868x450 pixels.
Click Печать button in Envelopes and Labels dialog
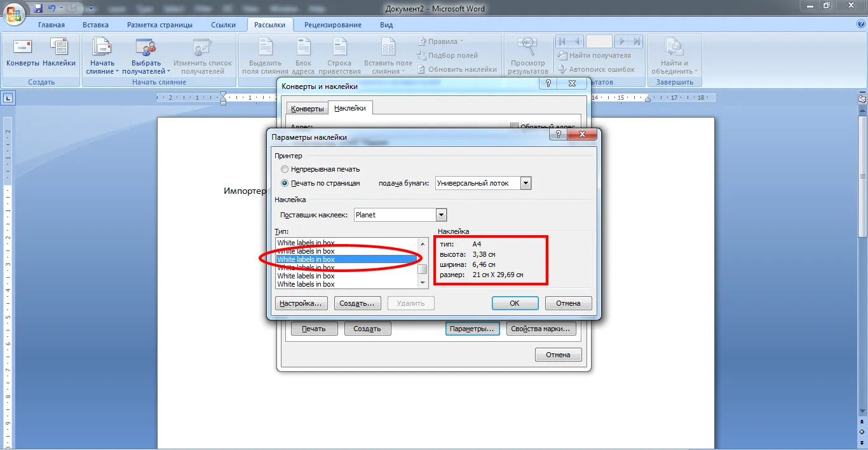tap(314, 329)
